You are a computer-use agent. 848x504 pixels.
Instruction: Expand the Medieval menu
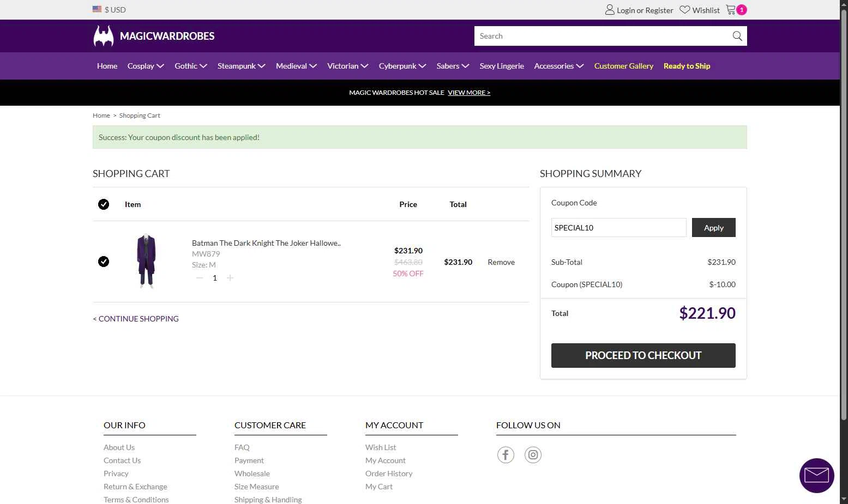click(x=296, y=66)
